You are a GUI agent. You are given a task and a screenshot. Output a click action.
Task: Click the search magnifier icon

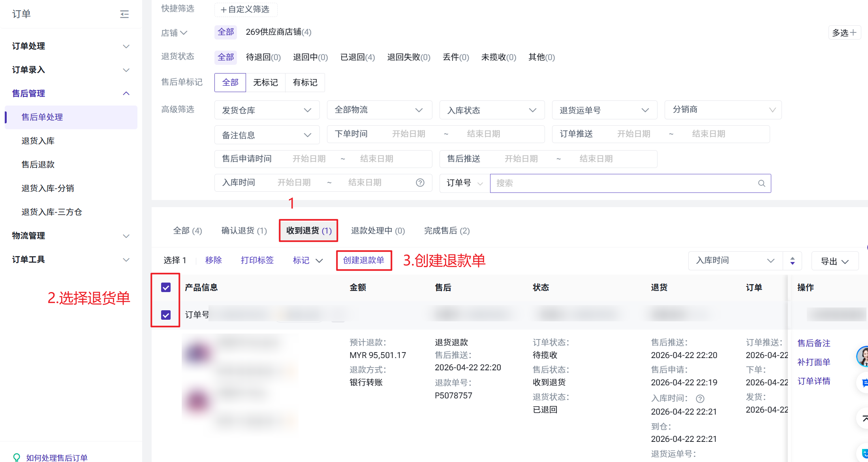coord(761,183)
